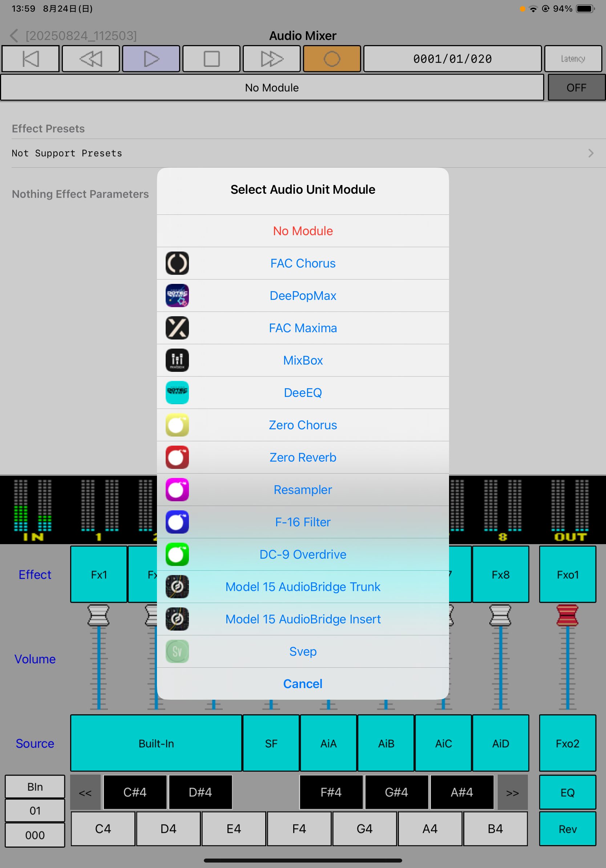Open the Latency button

tap(573, 59)
